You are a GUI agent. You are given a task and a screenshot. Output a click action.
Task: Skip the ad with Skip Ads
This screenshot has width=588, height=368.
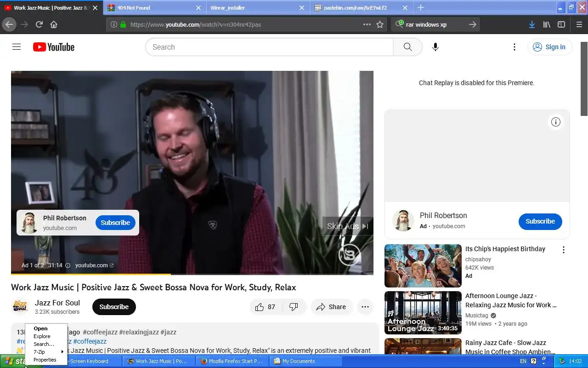click(348, 226)
